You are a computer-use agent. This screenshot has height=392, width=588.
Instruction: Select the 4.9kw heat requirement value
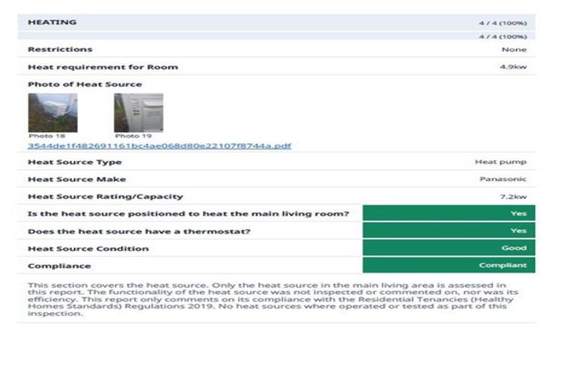513,67
